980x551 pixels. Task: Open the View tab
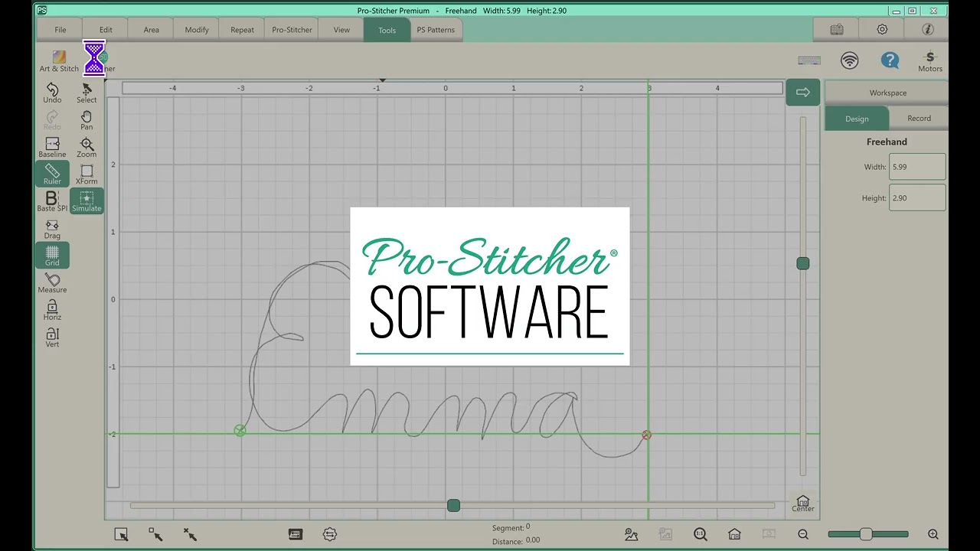tap(341, 30)
